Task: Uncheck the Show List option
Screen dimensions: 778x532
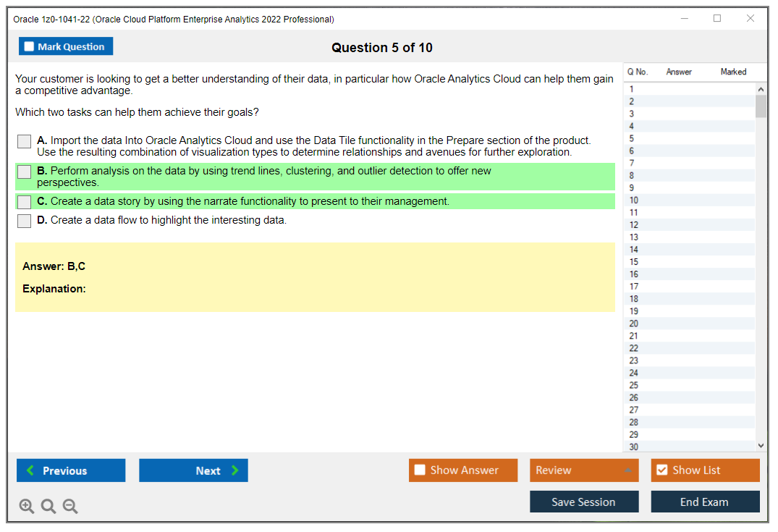Action: 661,470
